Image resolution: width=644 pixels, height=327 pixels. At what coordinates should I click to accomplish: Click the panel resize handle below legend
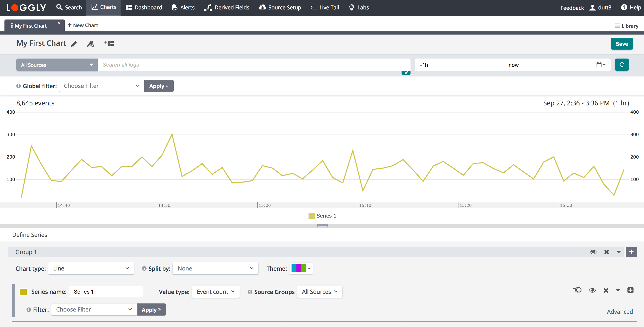[x=322, y=226]
